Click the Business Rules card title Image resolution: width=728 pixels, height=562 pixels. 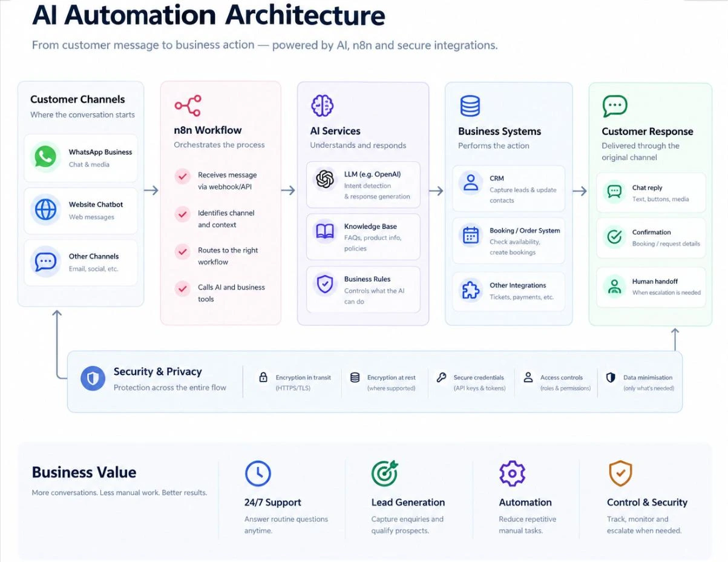(x=367, y=279)
